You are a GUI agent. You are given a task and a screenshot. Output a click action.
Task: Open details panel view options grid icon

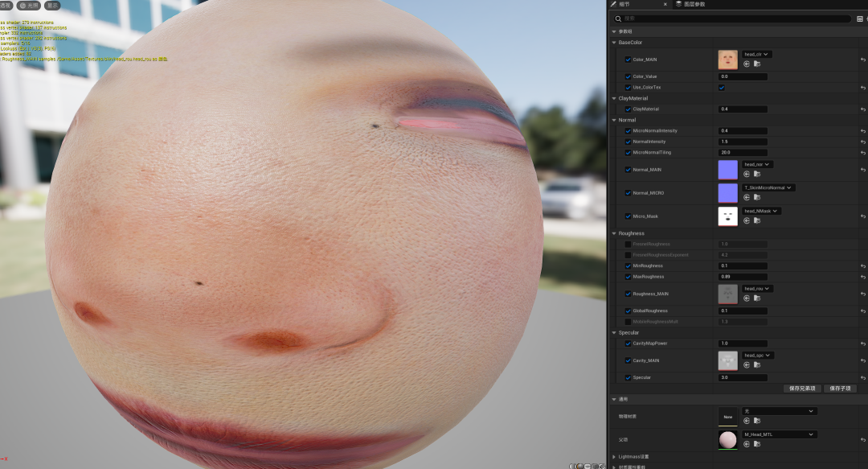(x=860, y=19)
